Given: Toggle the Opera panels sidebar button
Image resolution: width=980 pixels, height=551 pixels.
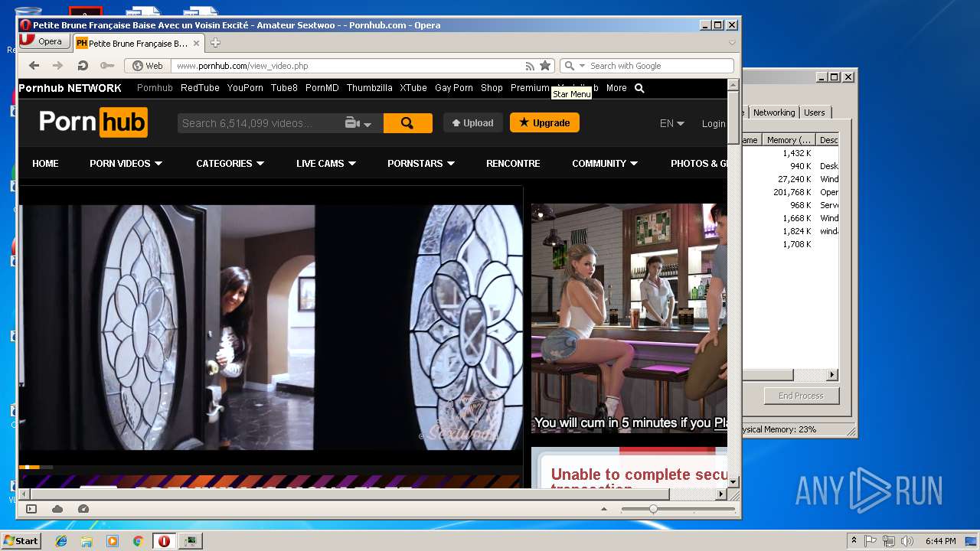Looking at the screenshot, I should coord(31,509).
